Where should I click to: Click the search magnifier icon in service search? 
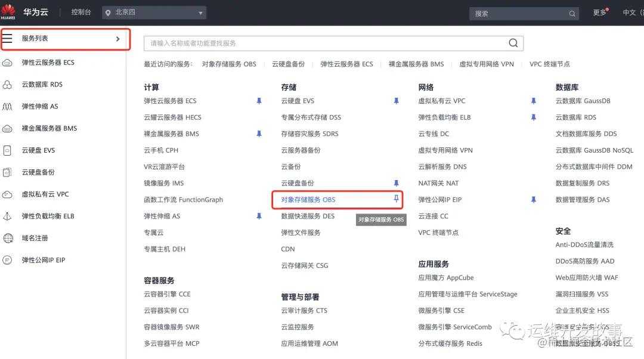pyautogui.click(x=513, y=43)
